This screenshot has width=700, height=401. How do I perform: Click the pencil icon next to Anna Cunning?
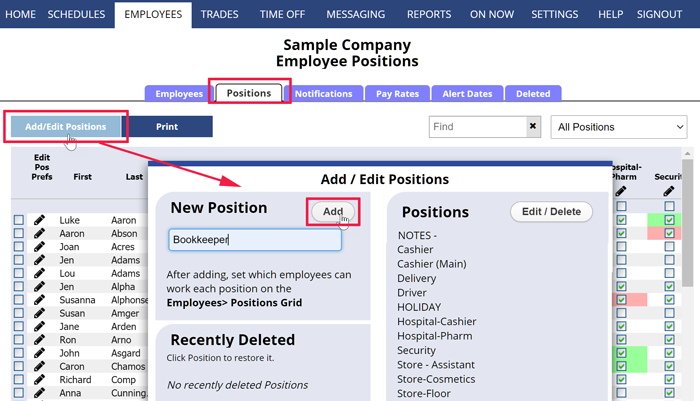[39, 392]
